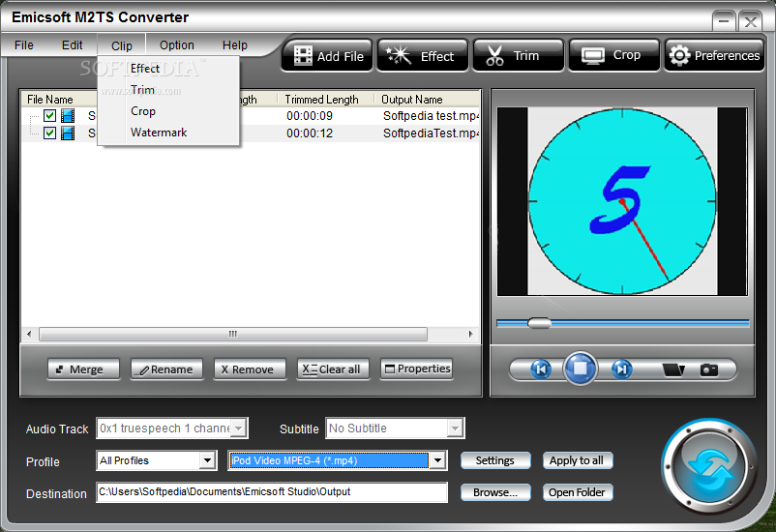Screen dimensions: 776x532
Task: Start conversion with the large round Convert button
Action: (x=710, y=467)
